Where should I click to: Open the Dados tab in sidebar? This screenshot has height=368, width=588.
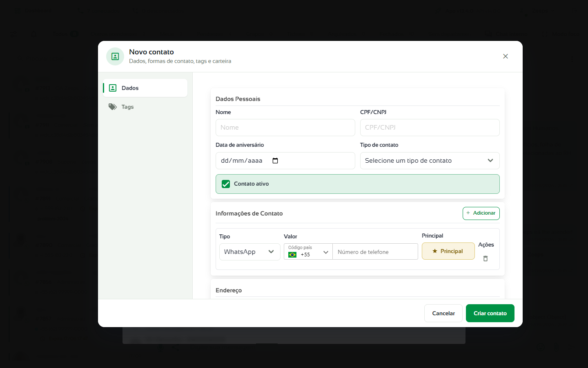[x=145, y=88]
